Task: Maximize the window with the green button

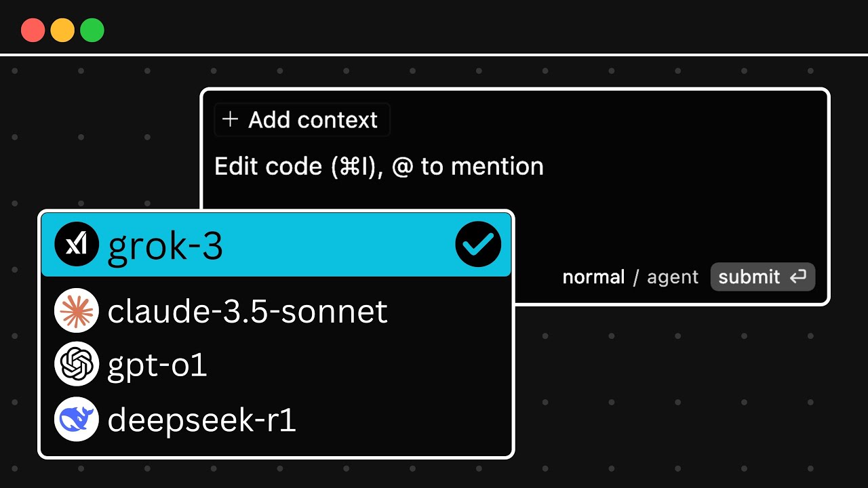Action: 92,30
